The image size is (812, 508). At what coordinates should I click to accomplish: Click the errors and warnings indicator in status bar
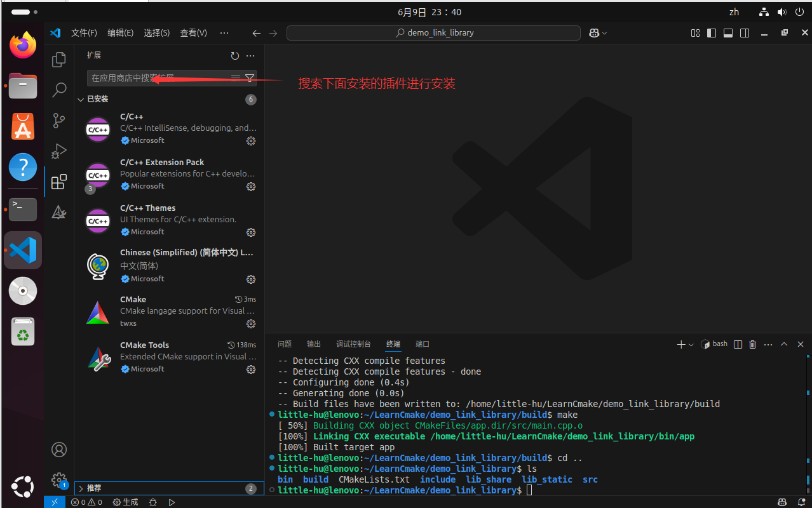85,502
